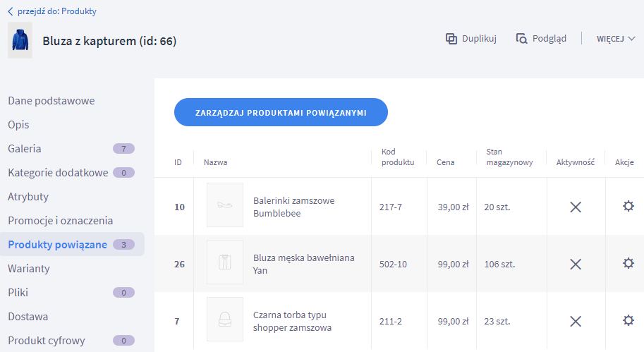Screen dimensions: 644x352
Task: Open the Warianty section
Action: point(28,269)
